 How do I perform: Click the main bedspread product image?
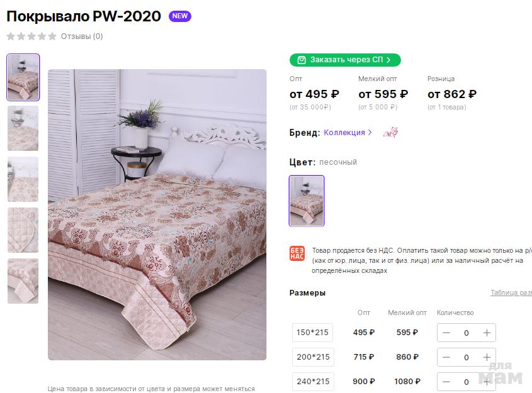pyautogui.click(x=157, y=214)
